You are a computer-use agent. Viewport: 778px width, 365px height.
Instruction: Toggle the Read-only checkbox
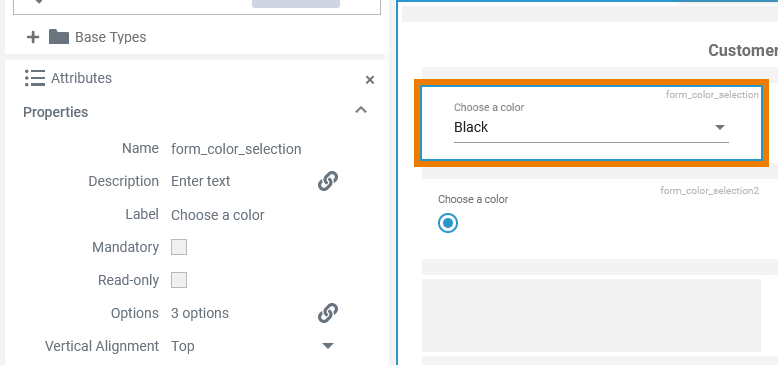click(x=179, y=280)
